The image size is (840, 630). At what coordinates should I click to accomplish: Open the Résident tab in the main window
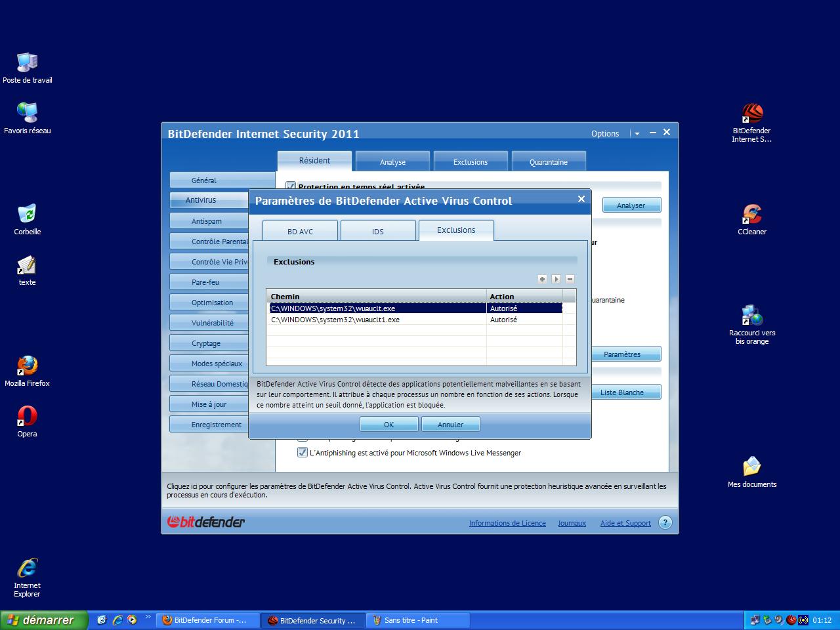tap(315, 160)
